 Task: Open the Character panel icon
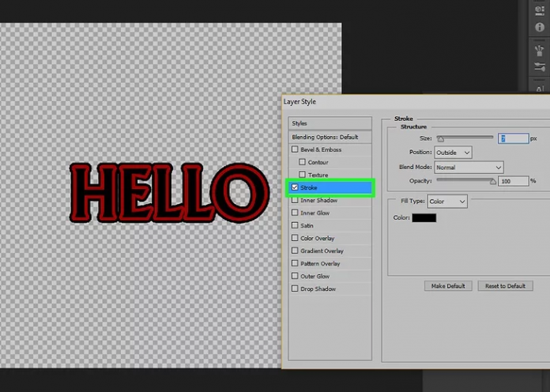coord(541,89)
